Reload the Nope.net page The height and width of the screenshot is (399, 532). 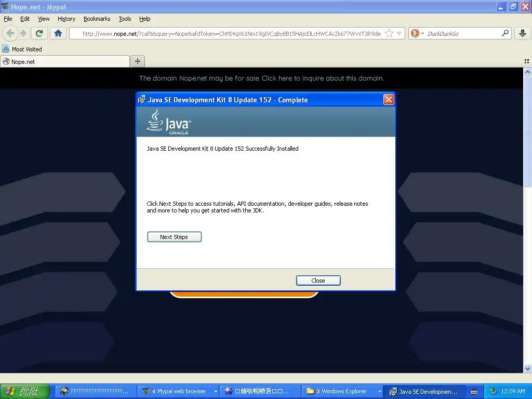click(x=39, y=33)
